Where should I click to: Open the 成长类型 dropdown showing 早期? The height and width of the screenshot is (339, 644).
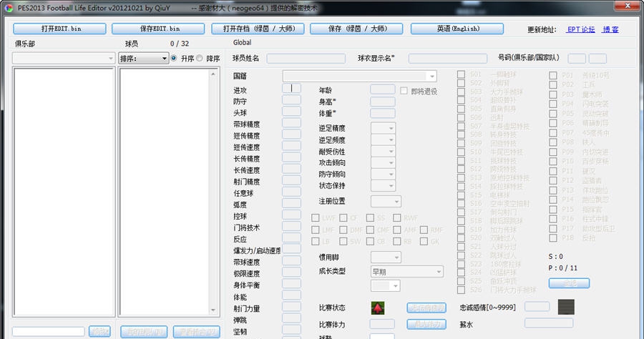pyautogui.click(x=406, y=272)
